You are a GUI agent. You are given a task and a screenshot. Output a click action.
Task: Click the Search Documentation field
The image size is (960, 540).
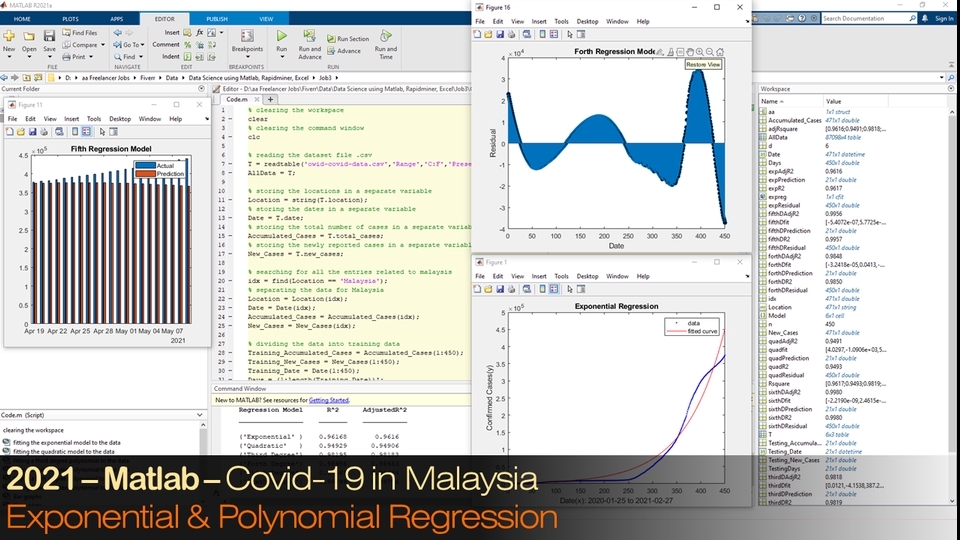click(x=867, y=18)
